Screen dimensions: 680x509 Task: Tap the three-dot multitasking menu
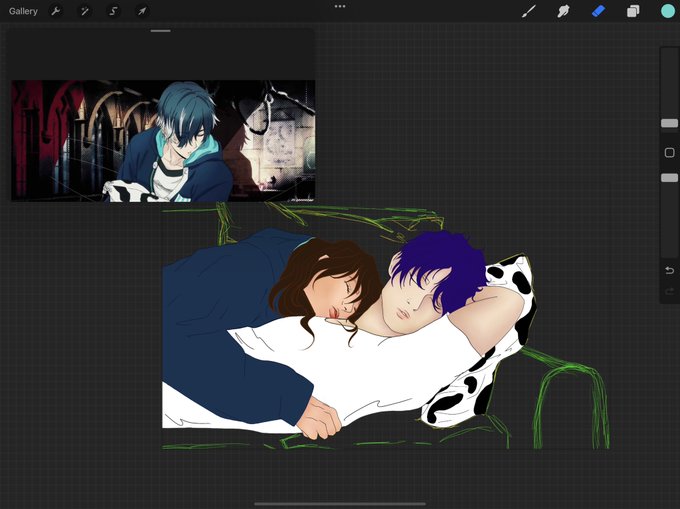(x=340, y=7)
